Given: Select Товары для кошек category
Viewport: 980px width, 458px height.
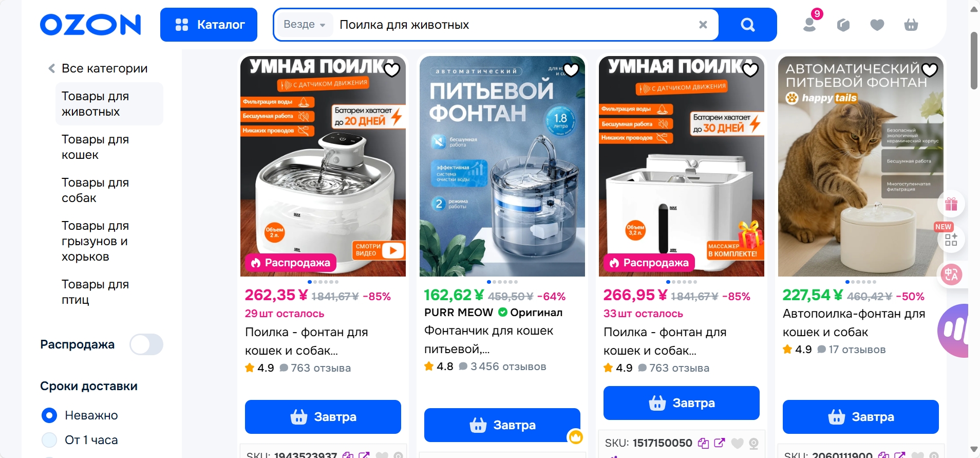Looking at the screenshot, I should [x=95, y=147].
